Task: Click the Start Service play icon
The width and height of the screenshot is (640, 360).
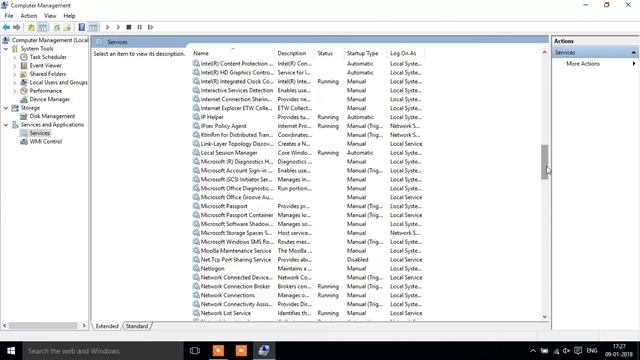Action: pos(108,27)
